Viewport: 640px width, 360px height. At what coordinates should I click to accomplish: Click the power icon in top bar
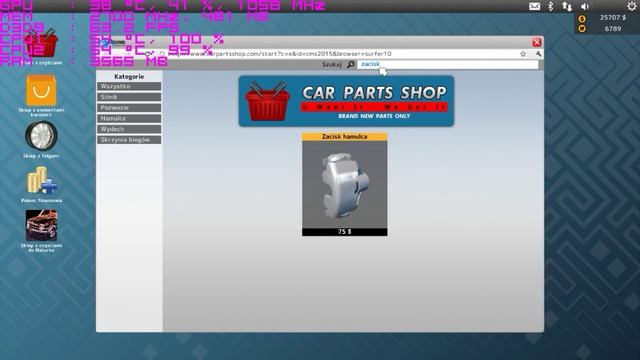point(631,6)
